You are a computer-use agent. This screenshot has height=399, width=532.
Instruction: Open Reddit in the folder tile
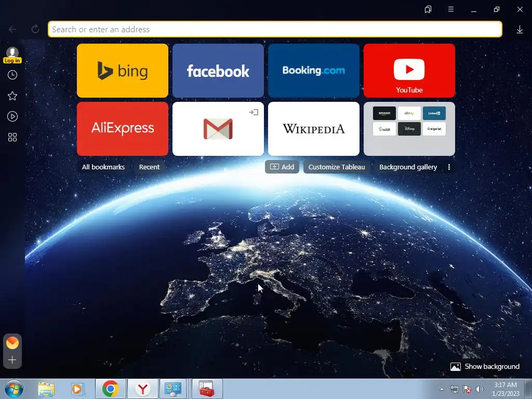point(384,129)
